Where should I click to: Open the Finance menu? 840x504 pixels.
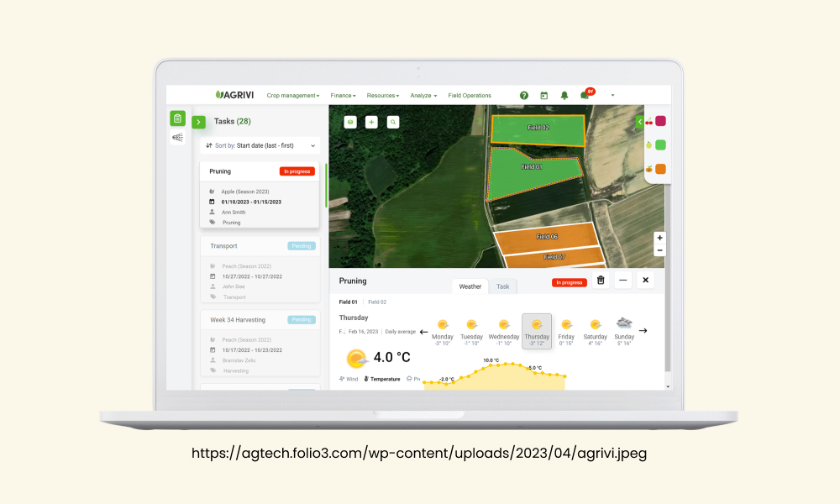pyautogui.click(x=343, y=95)
